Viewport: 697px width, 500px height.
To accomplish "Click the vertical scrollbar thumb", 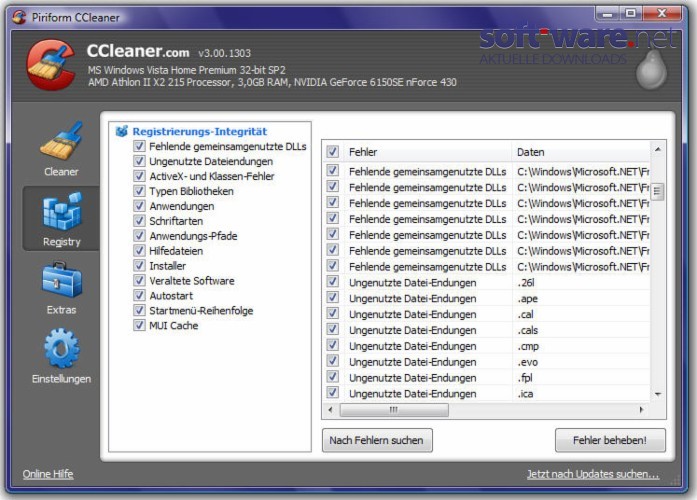I will [657, 192].
